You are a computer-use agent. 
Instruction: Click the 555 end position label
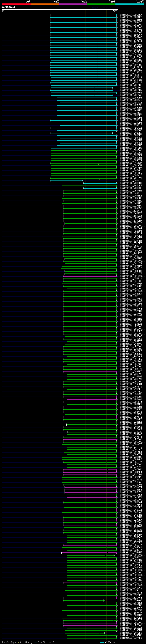115,11
